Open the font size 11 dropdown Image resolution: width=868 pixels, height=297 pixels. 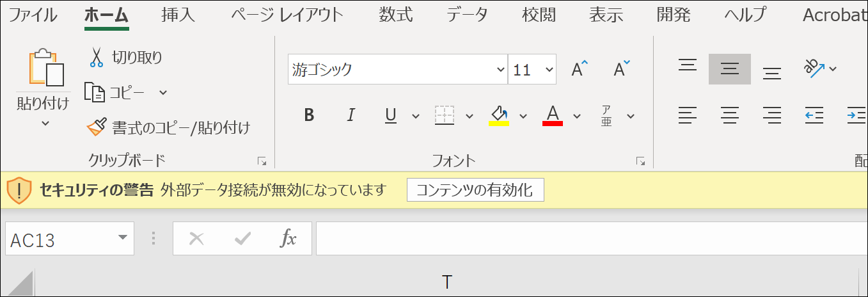click(x=549, y=70)
